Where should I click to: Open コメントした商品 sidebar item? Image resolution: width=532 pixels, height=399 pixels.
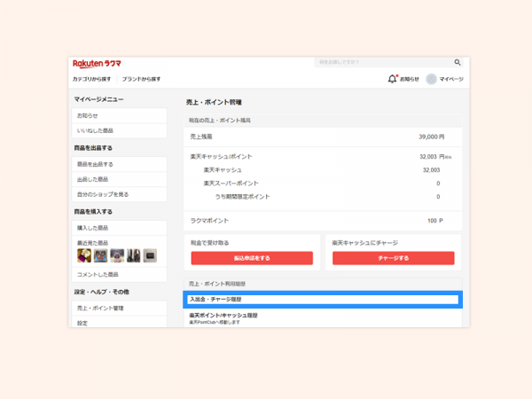[120, 275]
